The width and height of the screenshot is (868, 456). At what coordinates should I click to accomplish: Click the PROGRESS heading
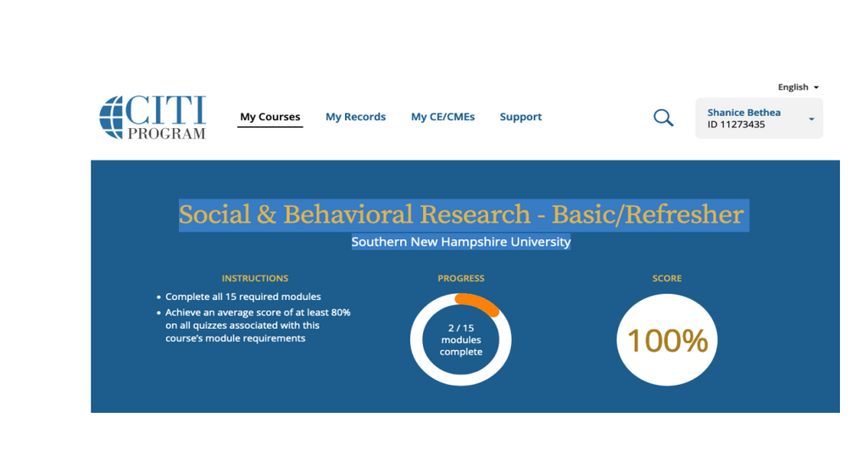click(x=461, y=278)
